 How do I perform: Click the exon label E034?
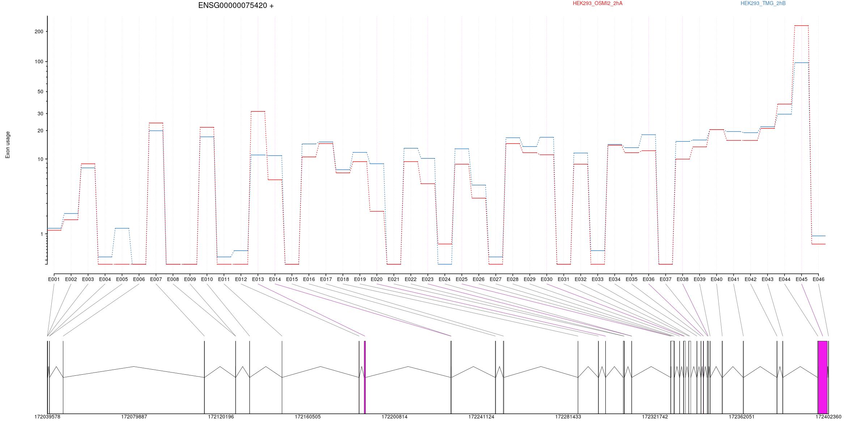click(614, 279)
